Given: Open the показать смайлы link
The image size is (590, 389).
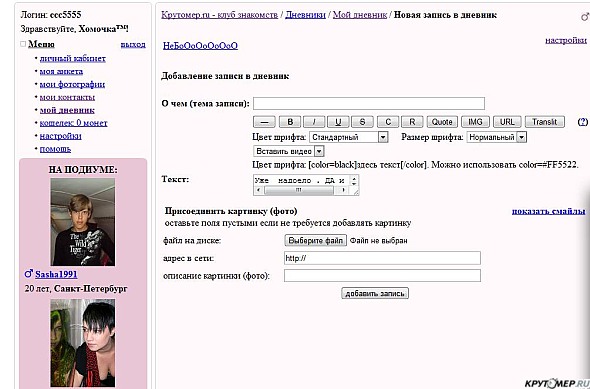Looking at the screenshot, I should 549,211.
